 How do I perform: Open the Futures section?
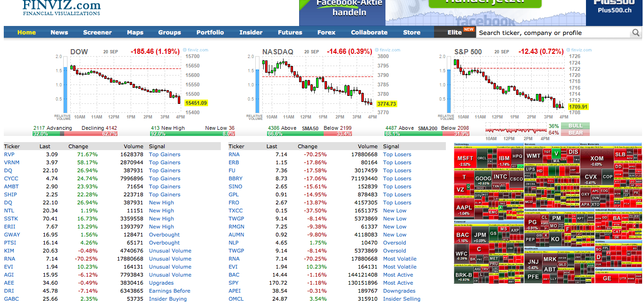point(290,33)
